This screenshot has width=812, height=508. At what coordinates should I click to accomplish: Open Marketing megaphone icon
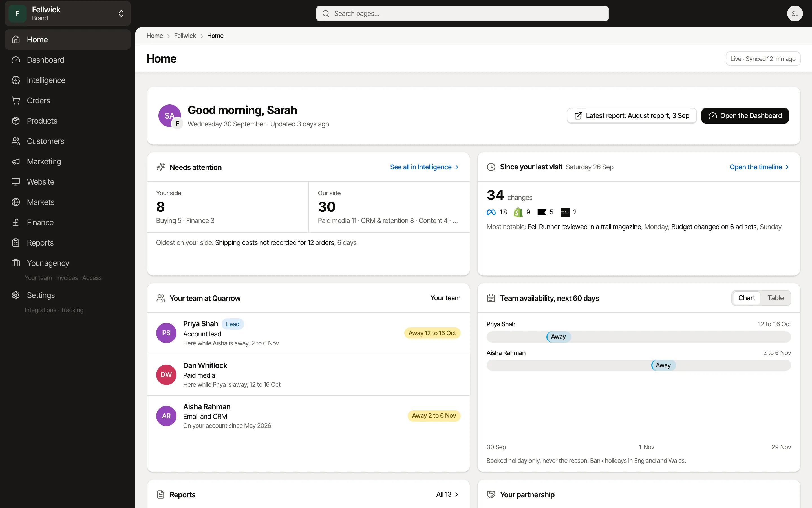click(16, 162)
